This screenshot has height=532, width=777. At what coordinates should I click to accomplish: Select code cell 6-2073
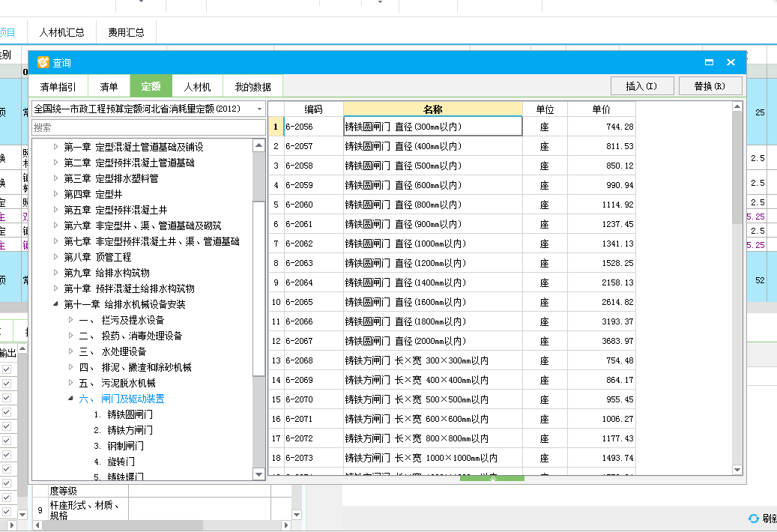(314, 458)
